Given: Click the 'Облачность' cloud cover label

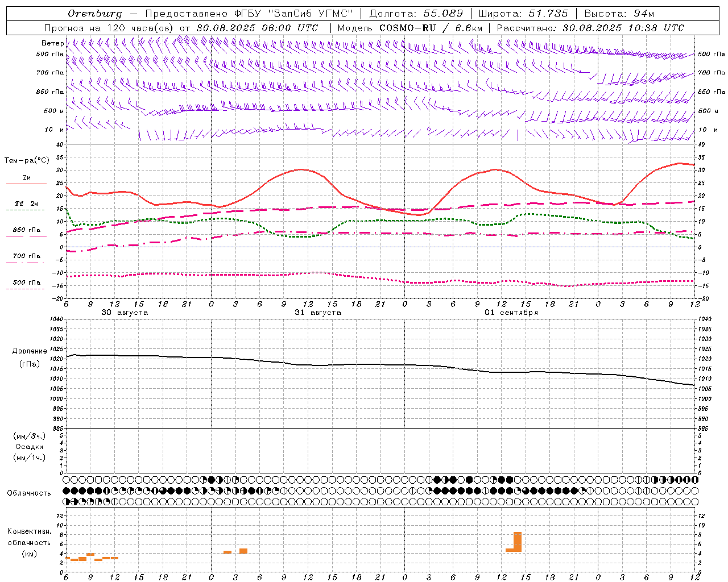Looking at the screenshot, I should pos(29,493).
